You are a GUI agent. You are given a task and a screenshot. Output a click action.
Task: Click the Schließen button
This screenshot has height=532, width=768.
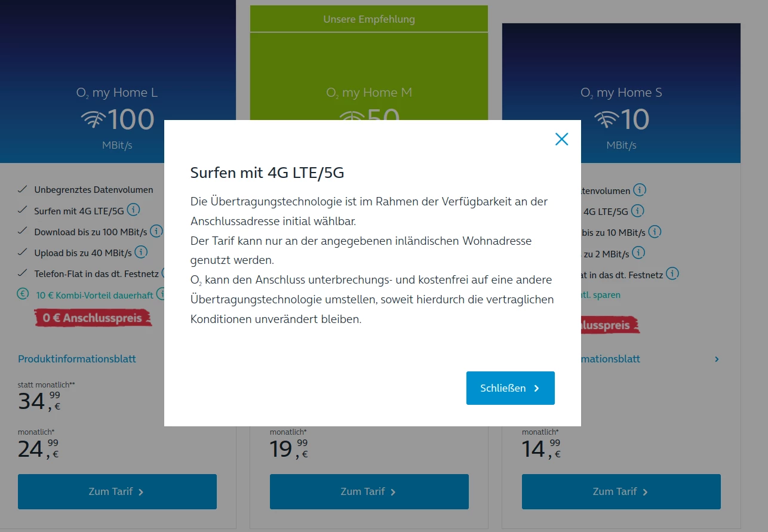tap(511, 388)
